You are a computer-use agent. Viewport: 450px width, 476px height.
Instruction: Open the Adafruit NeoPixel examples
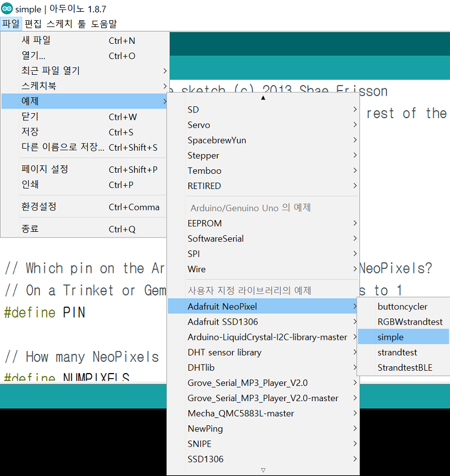263,306
